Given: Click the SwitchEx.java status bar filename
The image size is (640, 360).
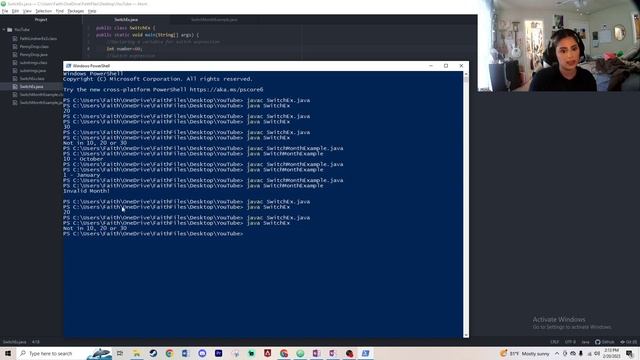Looking at the screenshot, I should click(x=15, y=342).
